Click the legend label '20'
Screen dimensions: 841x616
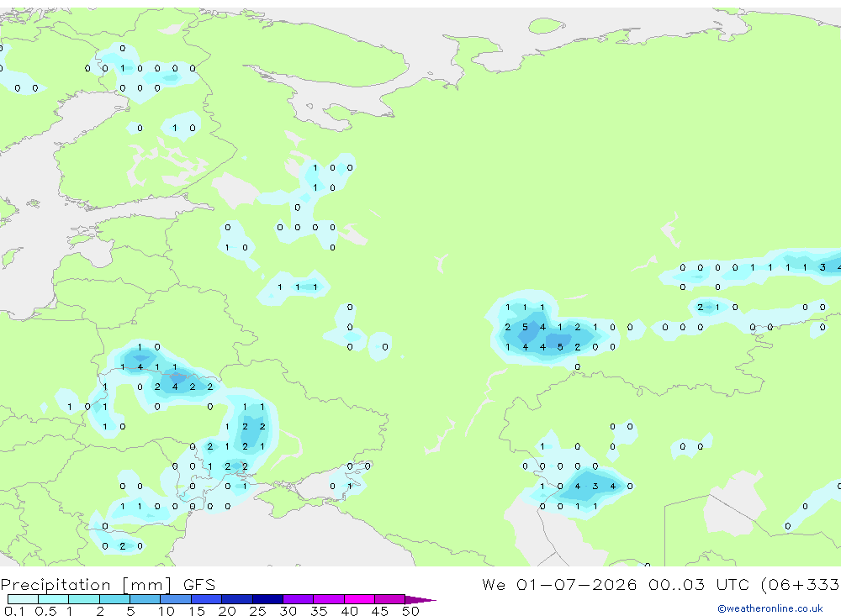[x=227, y=611]
